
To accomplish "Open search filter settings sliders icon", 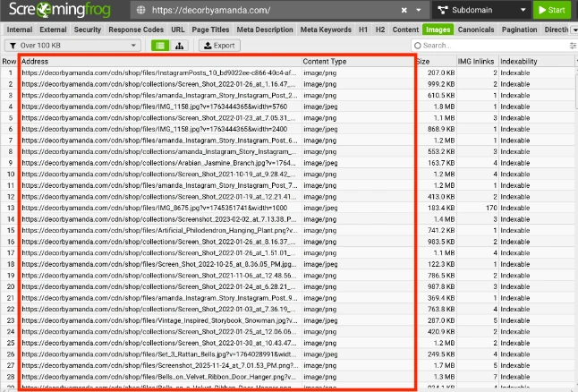I will click(573, 45).
